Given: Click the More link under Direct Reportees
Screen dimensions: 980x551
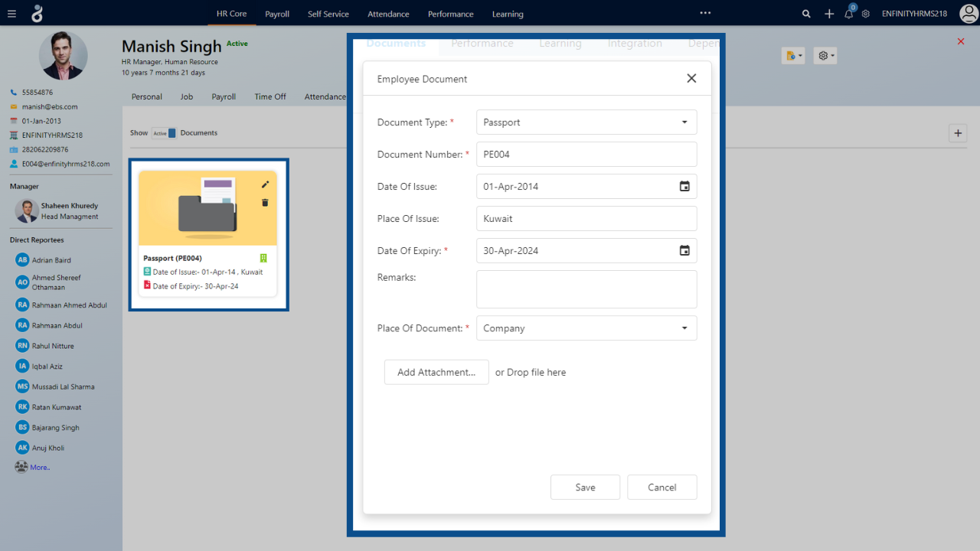Looking at the screenshot, I should coord(40,468).
